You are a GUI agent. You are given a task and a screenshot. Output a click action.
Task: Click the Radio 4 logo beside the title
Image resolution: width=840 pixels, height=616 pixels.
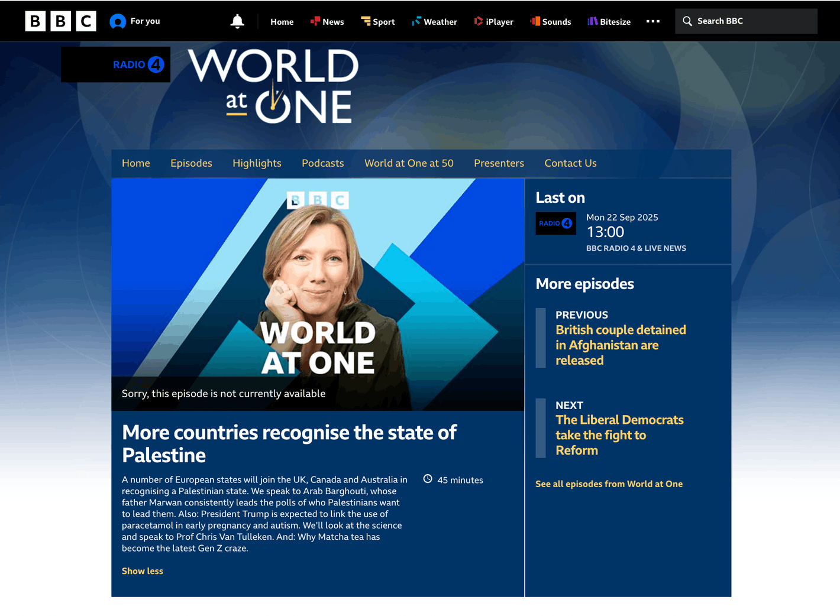click(x=116, y=64)
